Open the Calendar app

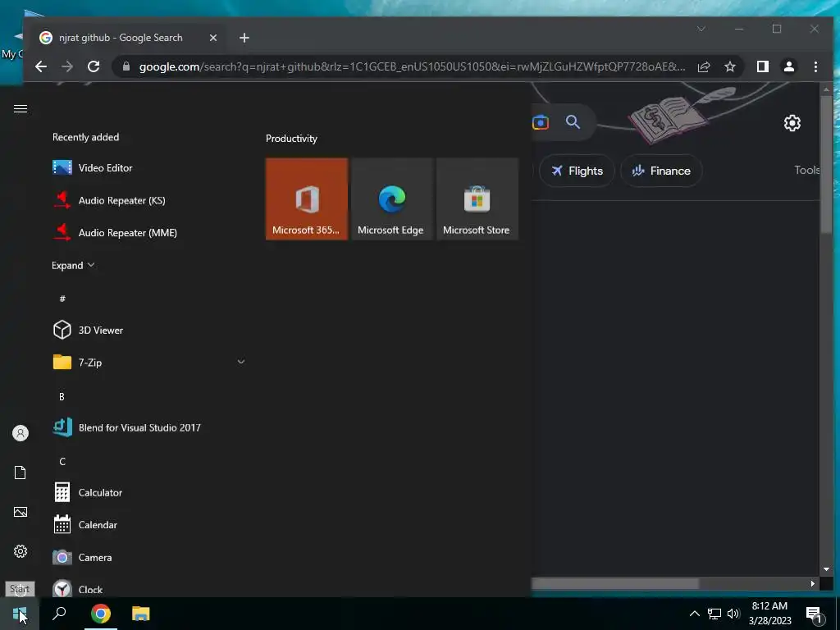tap(148, 525)
